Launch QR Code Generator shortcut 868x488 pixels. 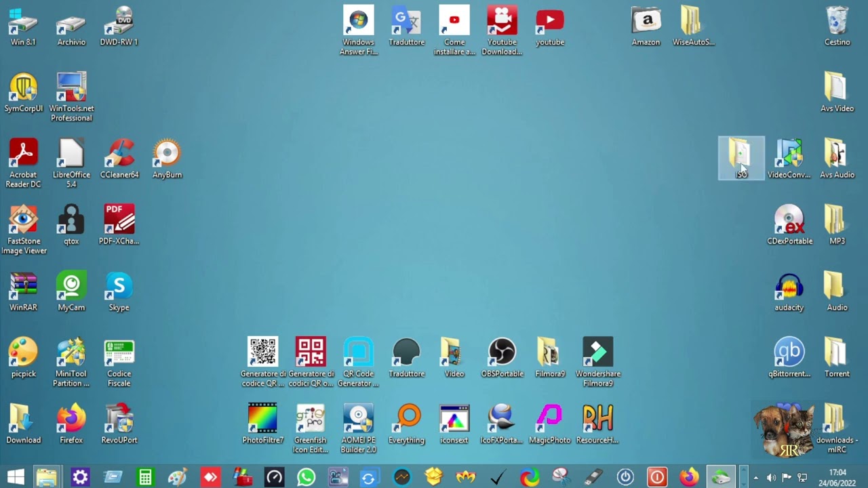358,363
